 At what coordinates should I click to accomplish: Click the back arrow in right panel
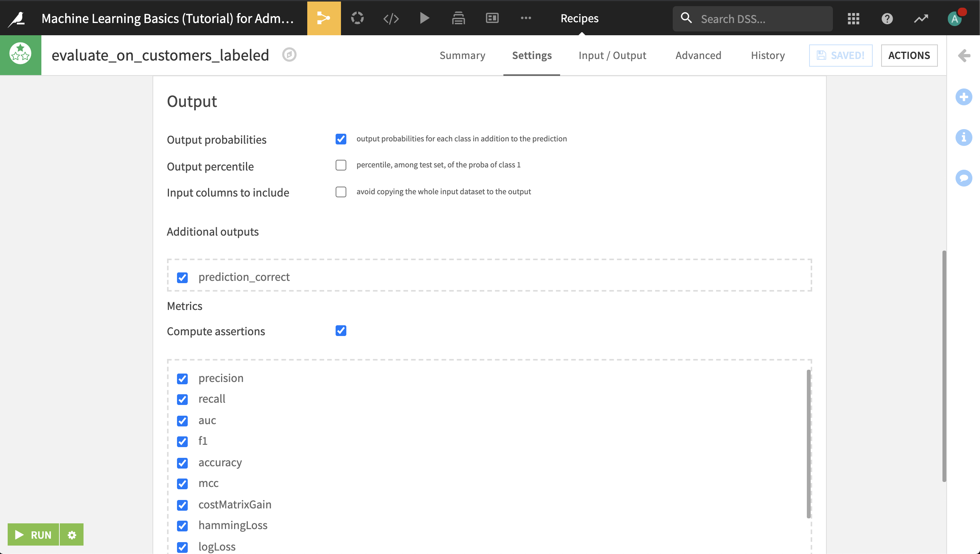click(x=964, y=56)
